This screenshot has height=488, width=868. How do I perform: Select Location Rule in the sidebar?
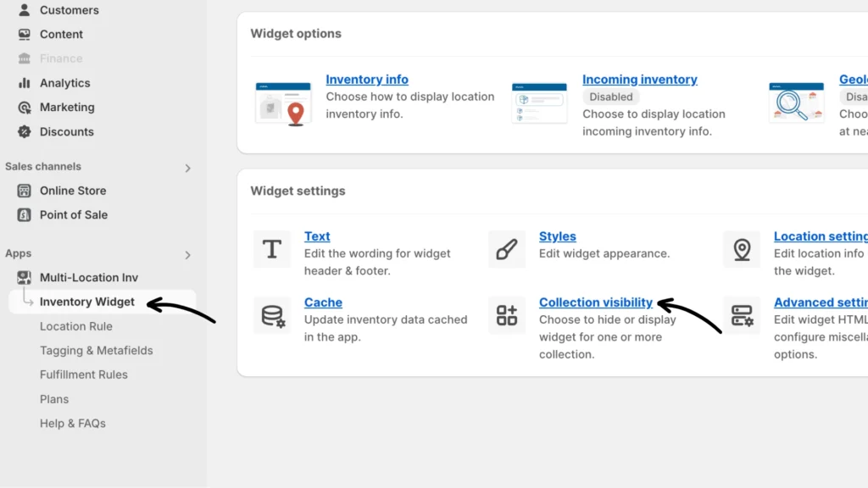pos(76,326)
